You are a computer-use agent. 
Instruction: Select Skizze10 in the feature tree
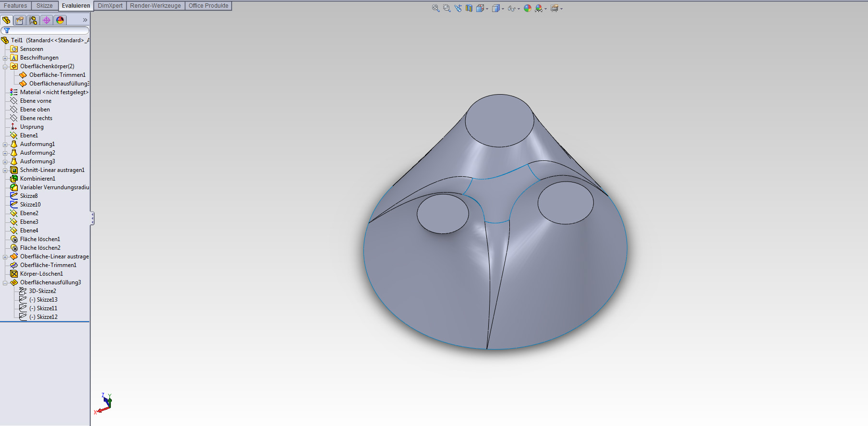[x=30, y=205]
